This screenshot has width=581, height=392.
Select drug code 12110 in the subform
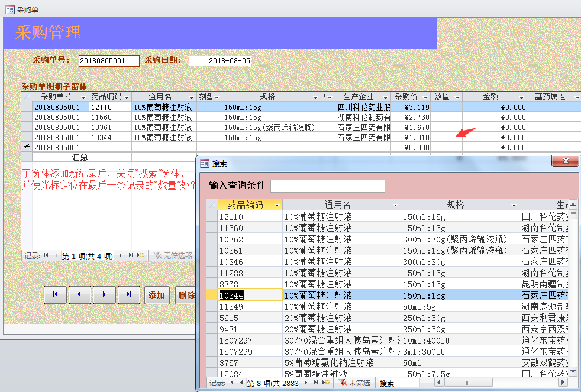pos(111,108)
